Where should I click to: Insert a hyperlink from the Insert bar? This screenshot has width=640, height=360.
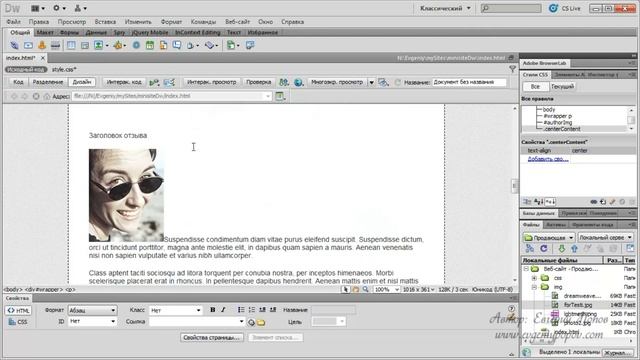click(x=14, y=45)
